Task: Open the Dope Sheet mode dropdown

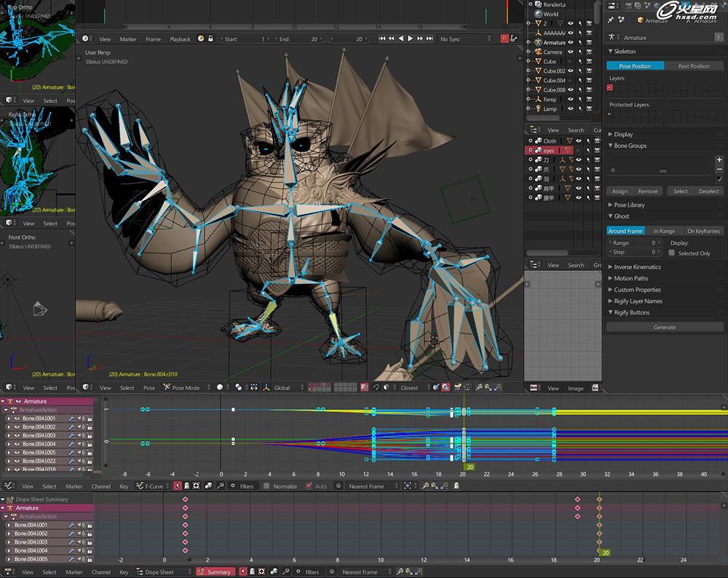Action: click(x=163, y=572)
